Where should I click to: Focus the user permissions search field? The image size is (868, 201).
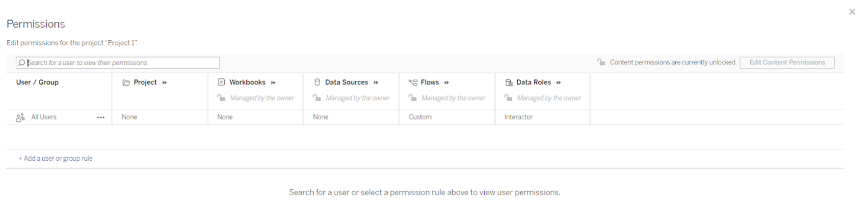[x=123, y=63]
